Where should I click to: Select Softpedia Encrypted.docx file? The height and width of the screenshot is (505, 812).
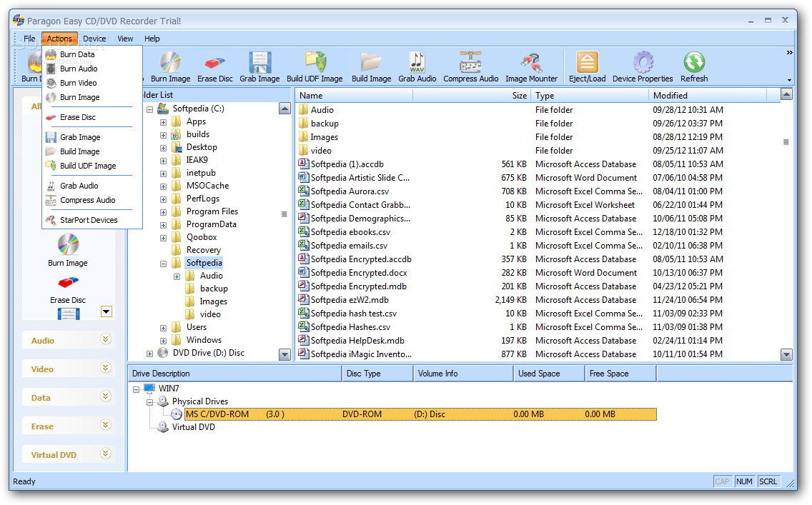click(x=359, y=273)
